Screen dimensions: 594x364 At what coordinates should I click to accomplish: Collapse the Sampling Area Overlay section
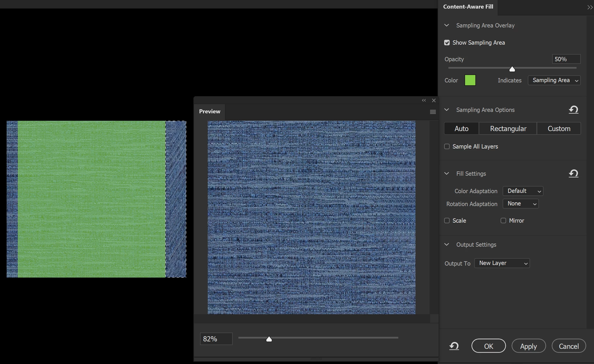[x=447, y=25]
